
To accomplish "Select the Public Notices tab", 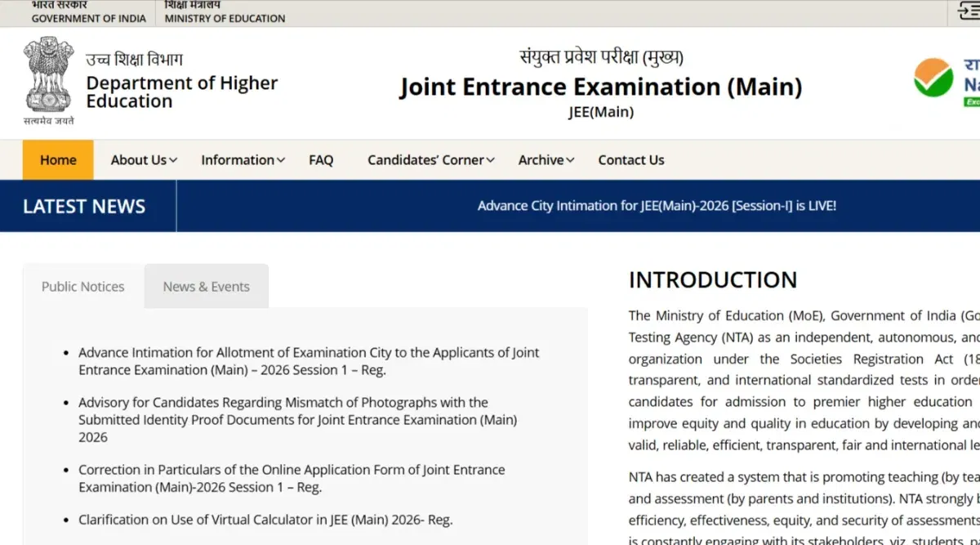I will (x=83, y=287).
